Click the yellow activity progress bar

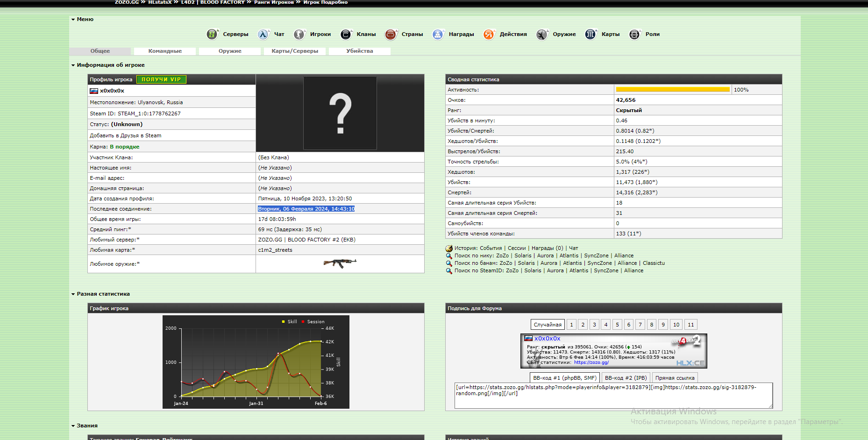[672, 89]
